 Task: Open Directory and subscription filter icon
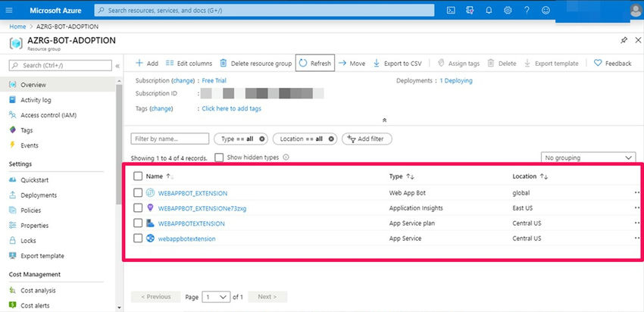click(x=470, y=11)
